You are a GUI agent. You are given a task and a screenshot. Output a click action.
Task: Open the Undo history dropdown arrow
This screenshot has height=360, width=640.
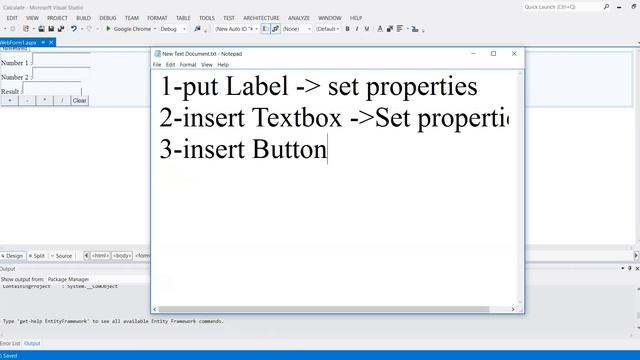[x=82, y=29]
